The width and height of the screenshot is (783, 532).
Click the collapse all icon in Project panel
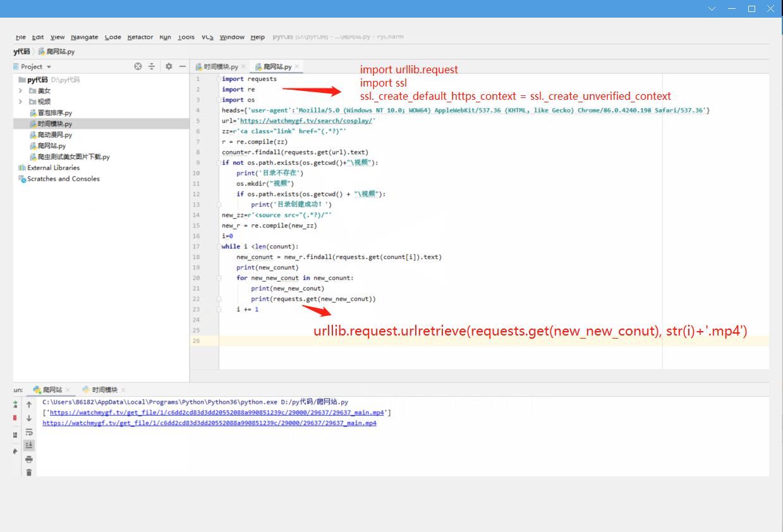(x=152, y=66)
